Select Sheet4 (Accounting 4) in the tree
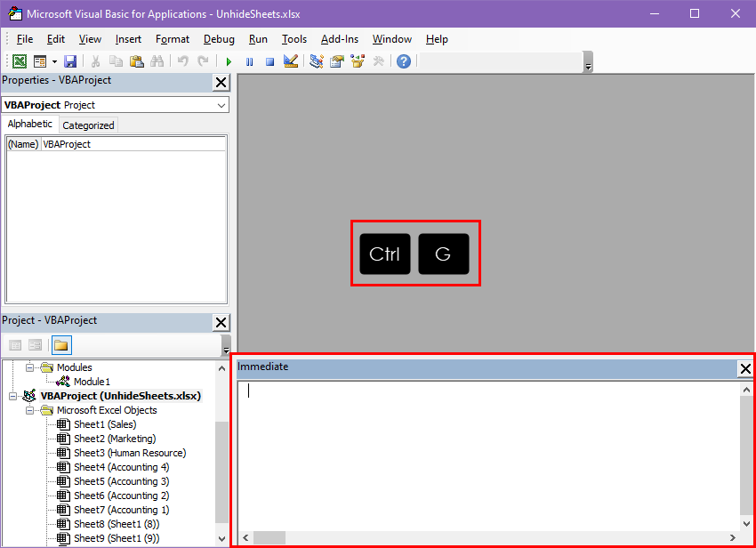The width and height of the screenshot is (756, 548). 122,467
